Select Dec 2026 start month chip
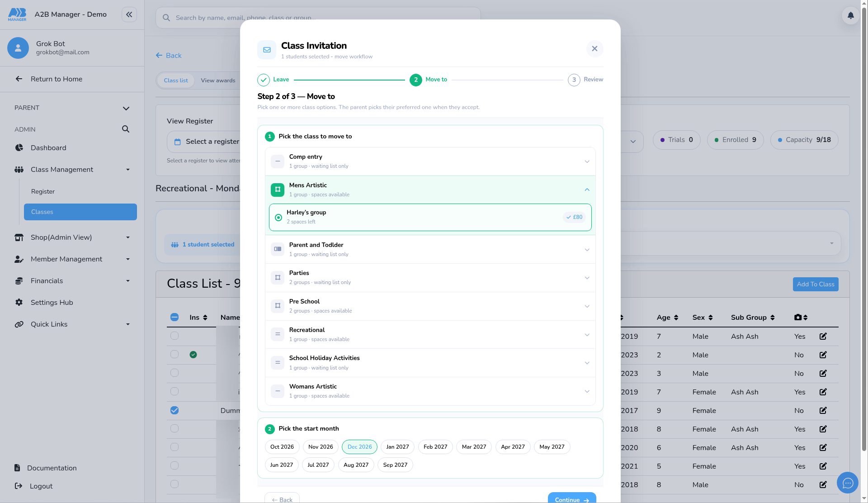The image size is (868, 503). click(x=359, y=447)
